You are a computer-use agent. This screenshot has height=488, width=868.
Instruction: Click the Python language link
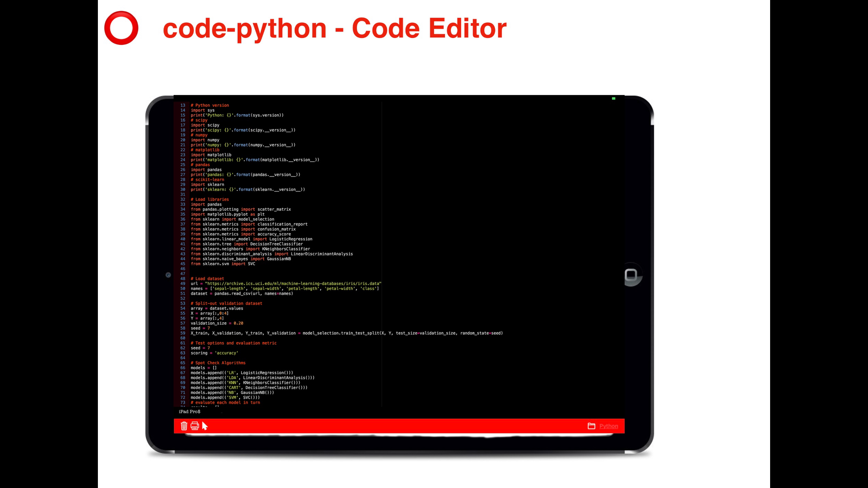click(608, 426)
